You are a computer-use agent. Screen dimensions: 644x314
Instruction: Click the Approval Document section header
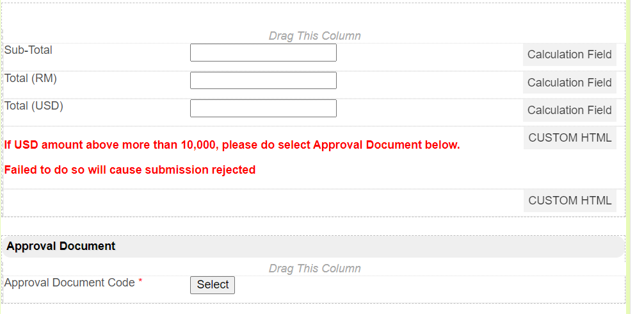click(x=61, y=246)
